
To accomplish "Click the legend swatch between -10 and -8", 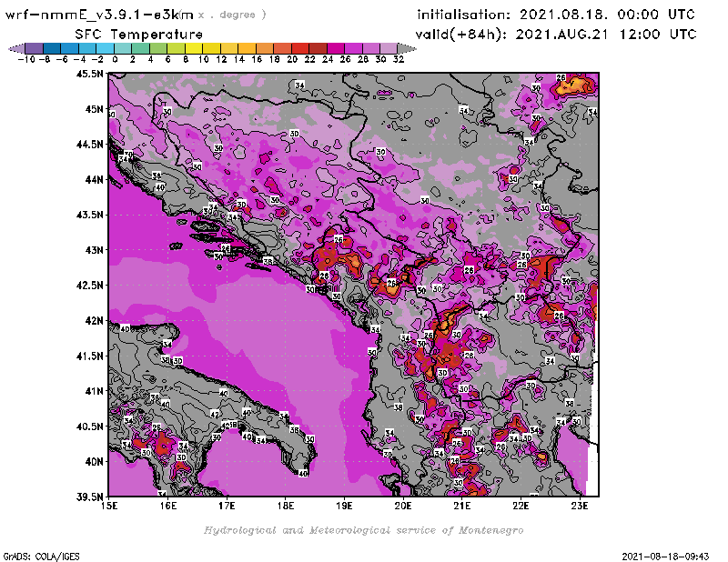I will [35, 48].
